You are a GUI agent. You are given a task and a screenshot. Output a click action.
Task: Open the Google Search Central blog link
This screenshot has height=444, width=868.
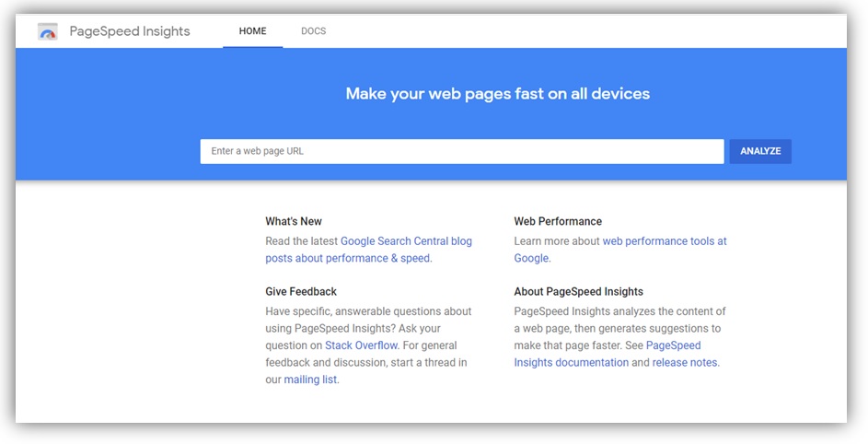pyautogui.click(x=406, y=241)
